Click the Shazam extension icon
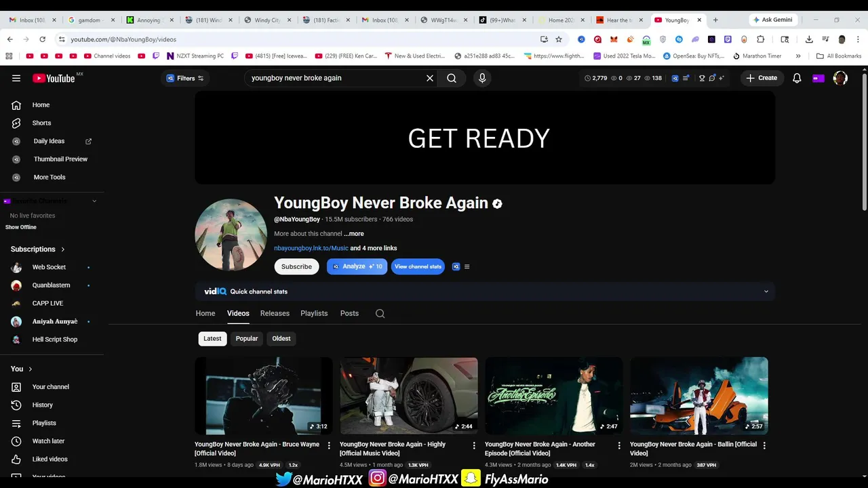The image size is (868, 488). click(679, 39)
